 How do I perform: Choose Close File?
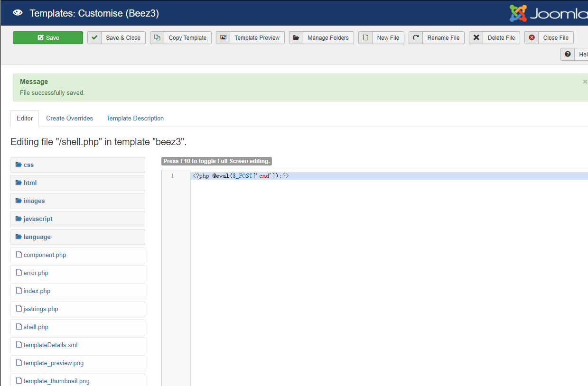549,38
